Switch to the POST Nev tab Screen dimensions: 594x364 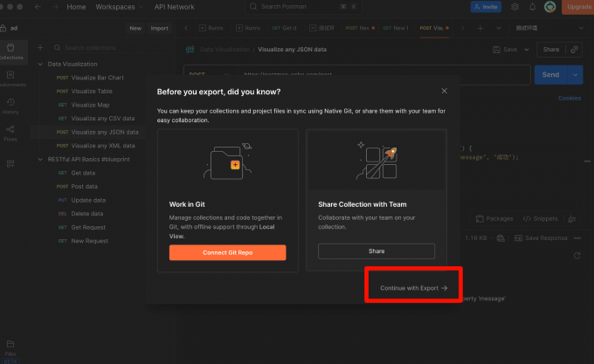[360, 28]
